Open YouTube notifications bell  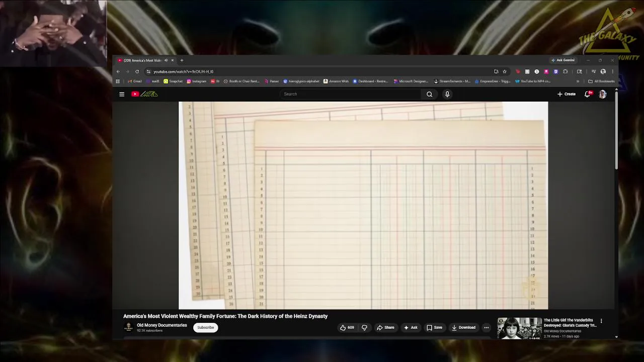[588, 94]
